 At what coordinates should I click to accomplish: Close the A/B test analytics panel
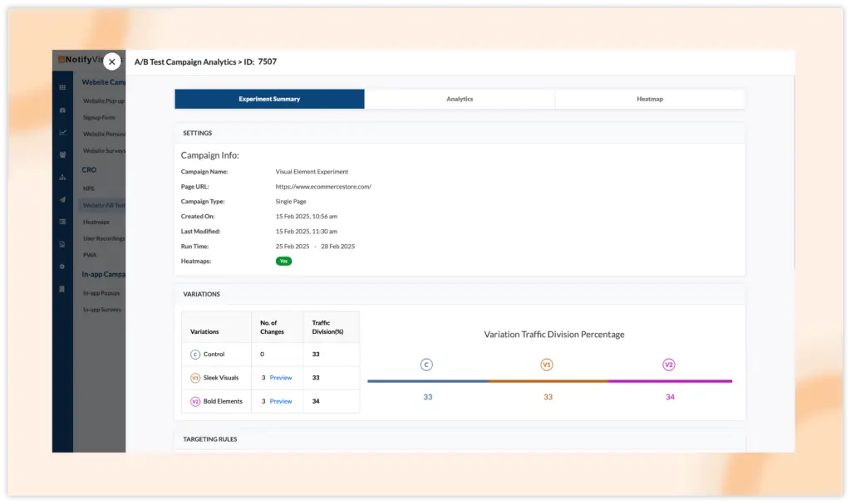click(112, 61)
